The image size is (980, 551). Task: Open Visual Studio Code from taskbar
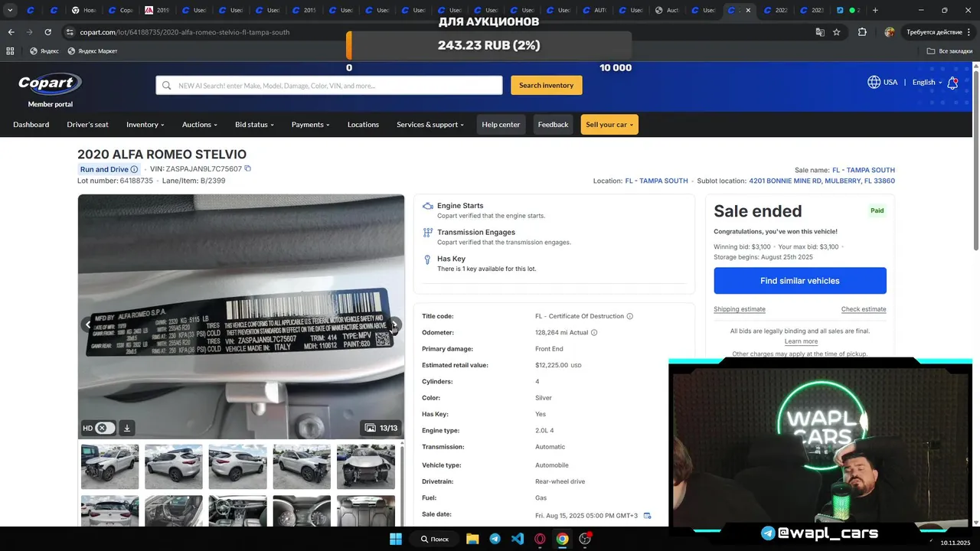coord(518,539)
